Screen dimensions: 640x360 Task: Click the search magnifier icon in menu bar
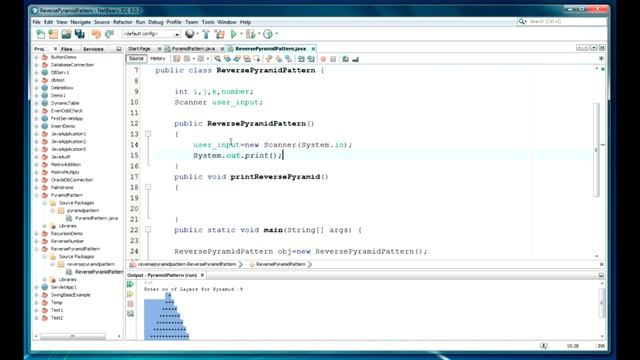pyautogui.click(x=522, y=22)
